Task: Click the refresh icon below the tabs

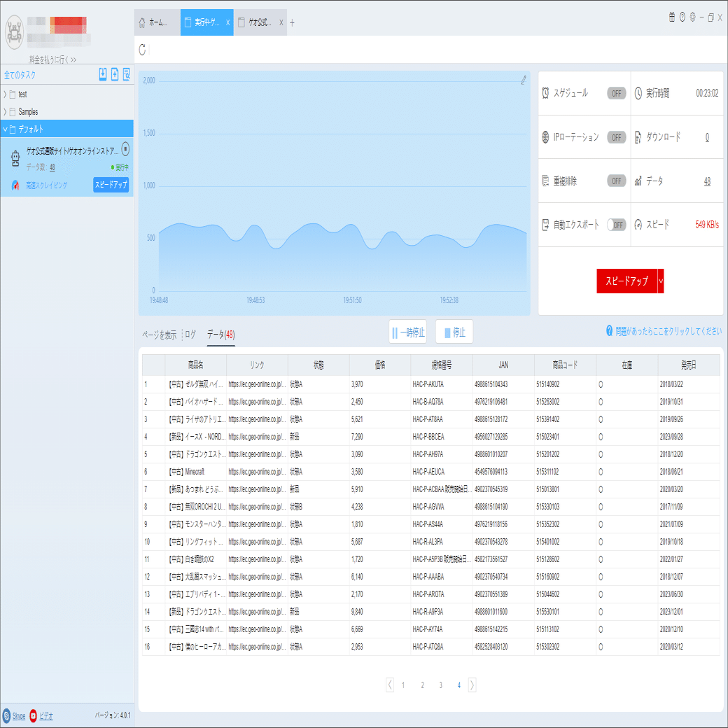Action: pyautogui.click(x=142, y=49)
